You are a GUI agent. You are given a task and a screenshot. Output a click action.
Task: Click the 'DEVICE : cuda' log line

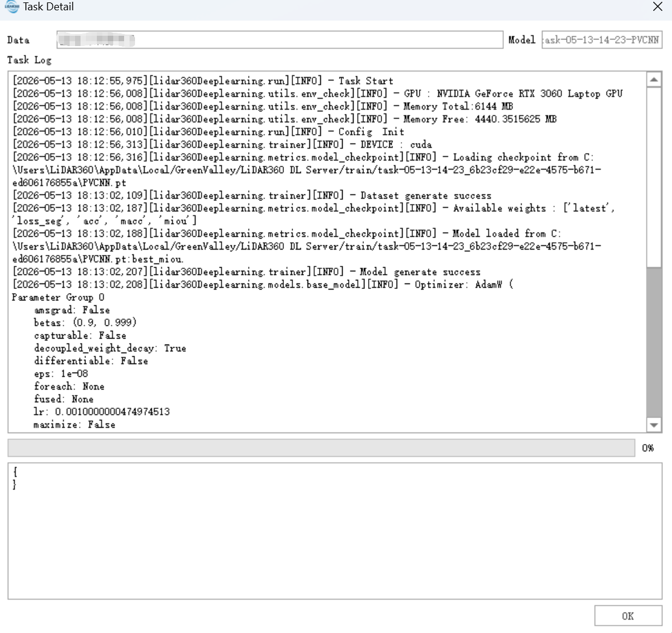tap(222, 145)
